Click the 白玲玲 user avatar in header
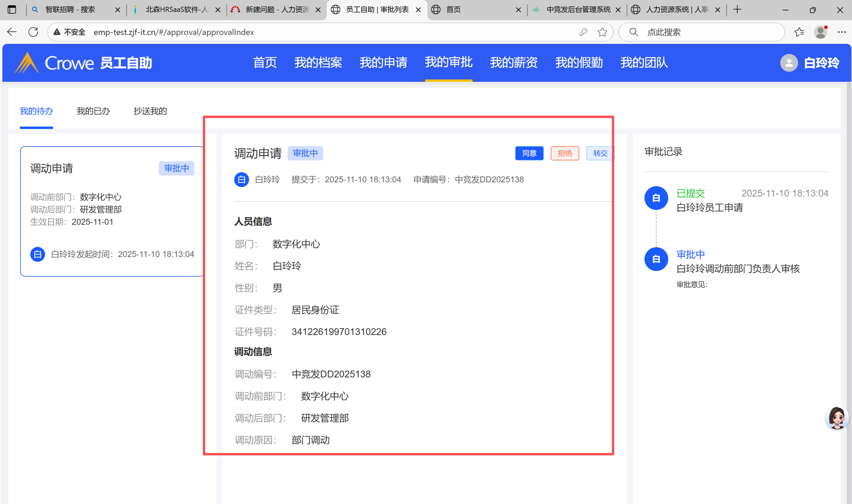The height and width of the screenshot is (504, 852). pyautogui.click(x=789, y=63)
